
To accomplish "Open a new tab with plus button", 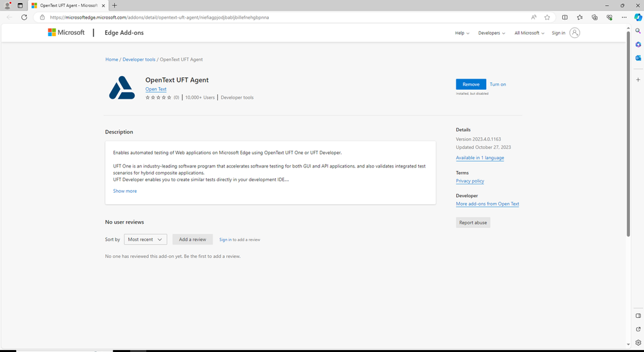I will click(x=115, y=5).
